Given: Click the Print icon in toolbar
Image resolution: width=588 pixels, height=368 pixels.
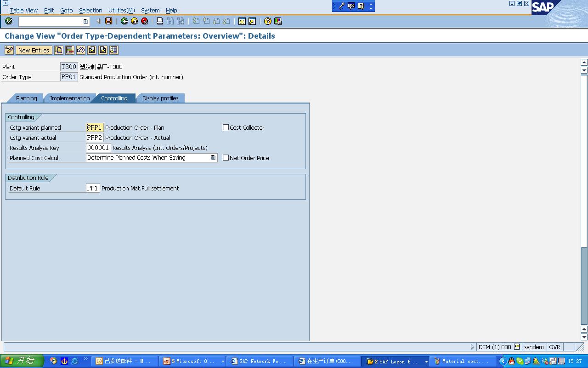Looking at the screenshot, I should 160,21.
